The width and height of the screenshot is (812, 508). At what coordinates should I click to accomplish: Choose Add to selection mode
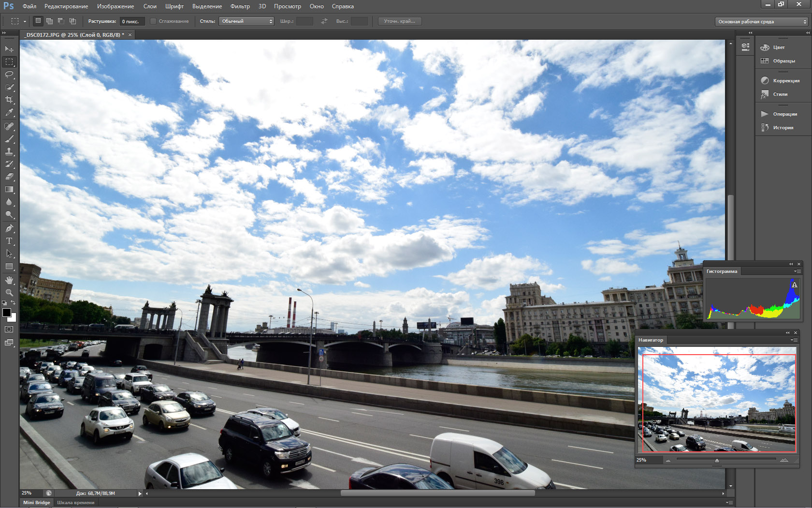(x=49, y=21)
